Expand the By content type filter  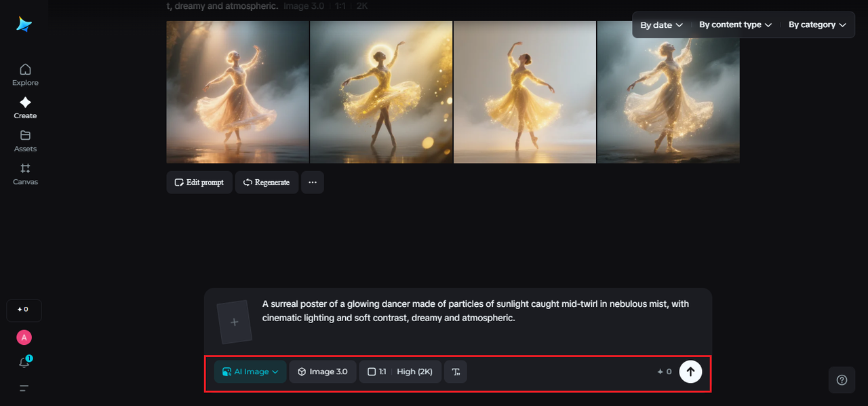734,24
